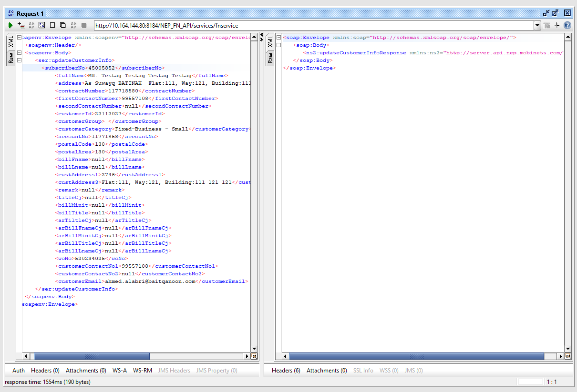Open request Attachments (0) tab
Image resolution: width=577 pixels, height=392 pixels.
pos(86,371)
